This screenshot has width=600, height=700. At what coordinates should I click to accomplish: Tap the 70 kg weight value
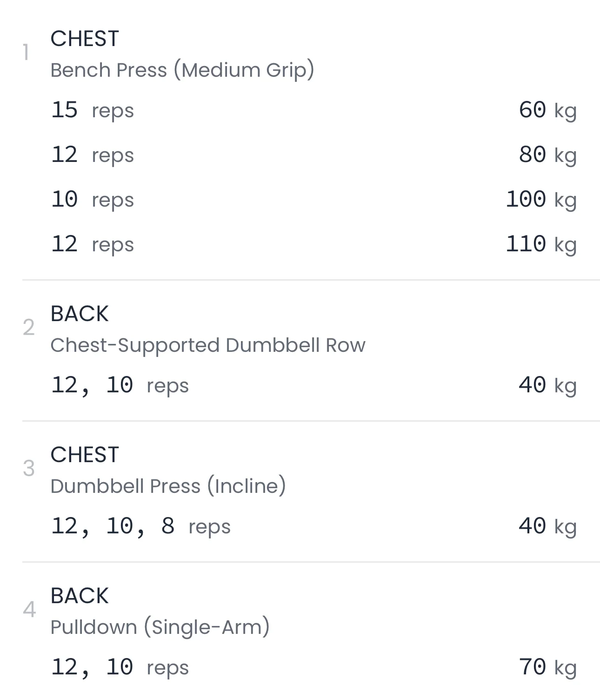tap(547, 667)
